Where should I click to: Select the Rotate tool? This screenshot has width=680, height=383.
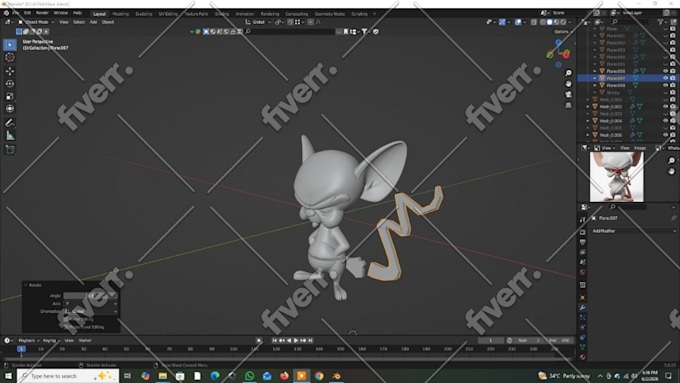pos(10,84)
